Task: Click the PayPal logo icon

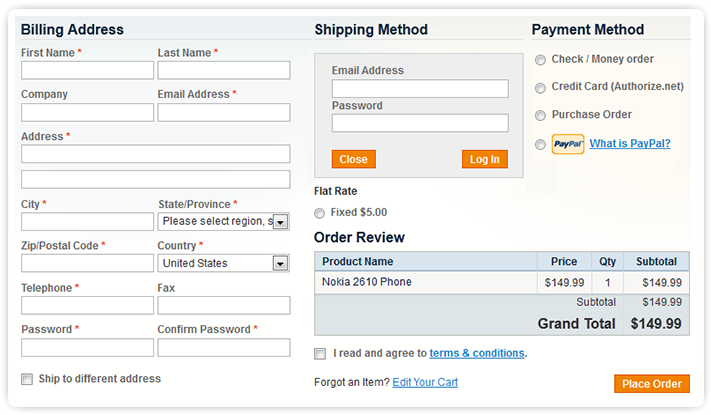Action: [x=567, y=144]
